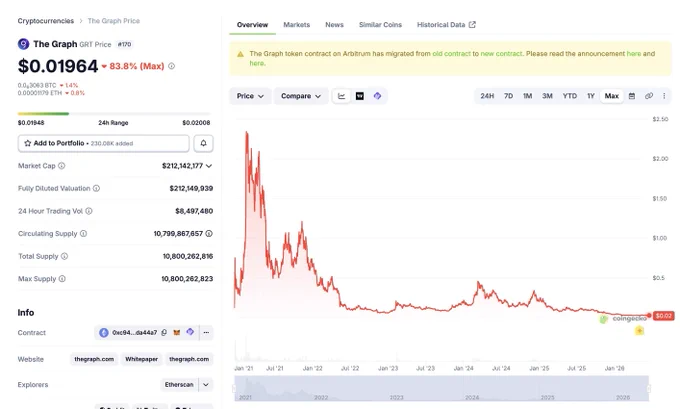
Task: Open the new contract link
Action: 501,54
